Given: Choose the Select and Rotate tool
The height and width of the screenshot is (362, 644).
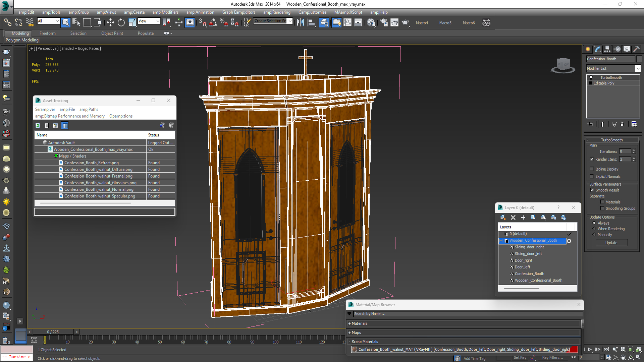Looking at the screenshot, I should click(x=121, y=22).
